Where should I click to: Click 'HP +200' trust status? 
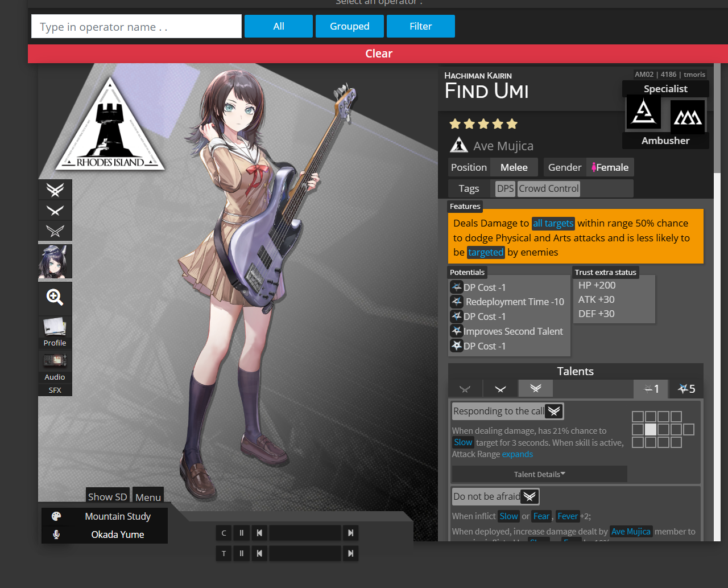click(597, 285)
